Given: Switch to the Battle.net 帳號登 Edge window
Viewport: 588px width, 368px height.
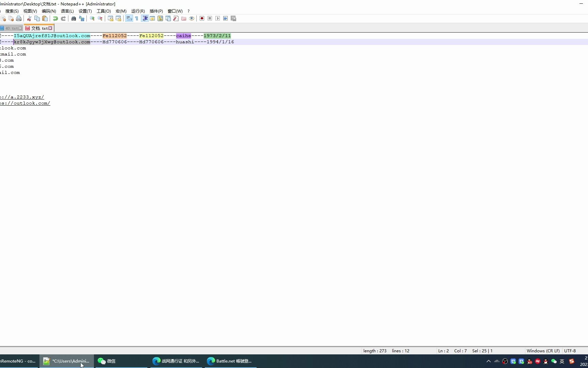Looking at the screenshot, I should pyautogui.click(x=230, y=361).
